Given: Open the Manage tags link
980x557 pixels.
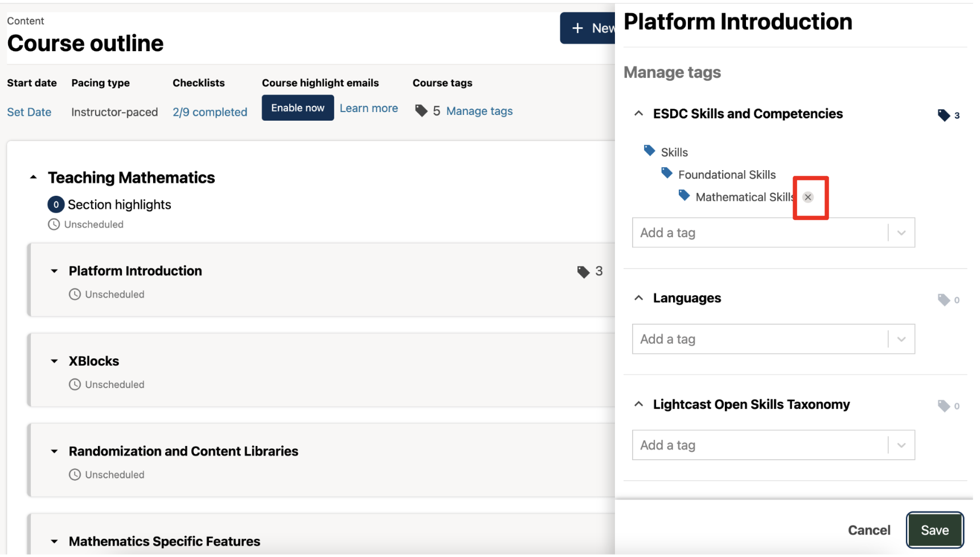Looking at the screenshot, I should [479, 111].
